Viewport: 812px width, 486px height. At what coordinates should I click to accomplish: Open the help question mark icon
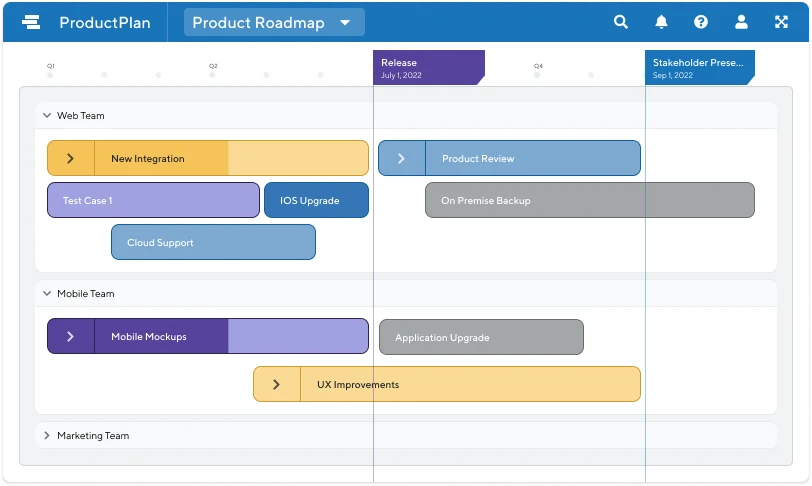[701, 22]
